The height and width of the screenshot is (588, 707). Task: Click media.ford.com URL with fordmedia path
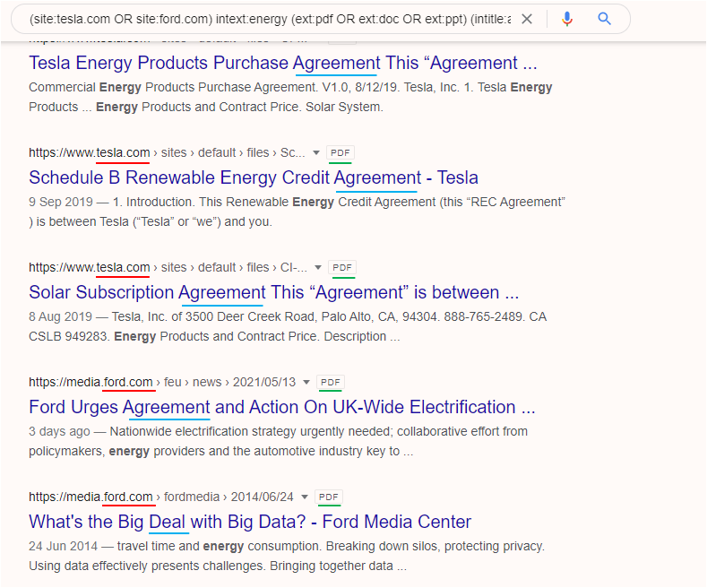[x=161, y=497]
